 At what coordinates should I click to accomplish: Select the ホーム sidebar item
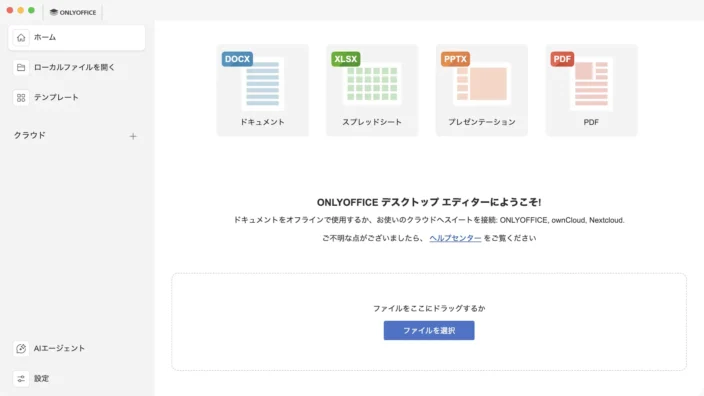pyautogui.click(x=77, y=38)
